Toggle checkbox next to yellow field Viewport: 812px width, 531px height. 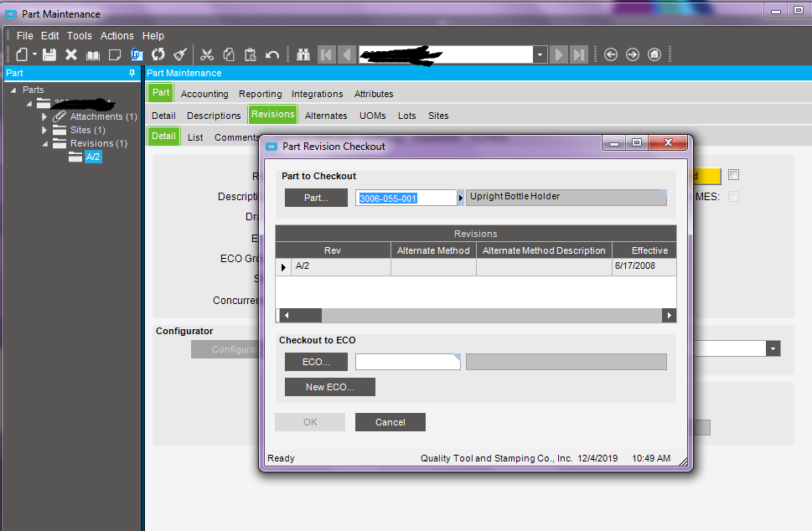coord(733,175)
